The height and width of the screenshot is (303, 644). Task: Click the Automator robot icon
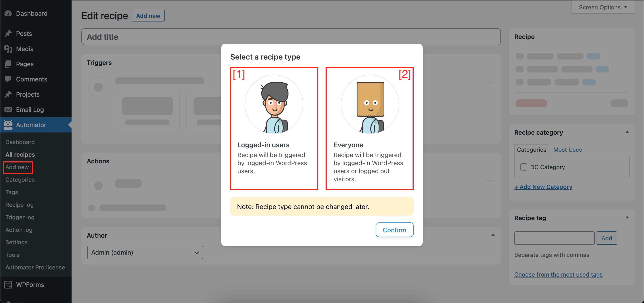pyautogui.click(x=8, y=125)
